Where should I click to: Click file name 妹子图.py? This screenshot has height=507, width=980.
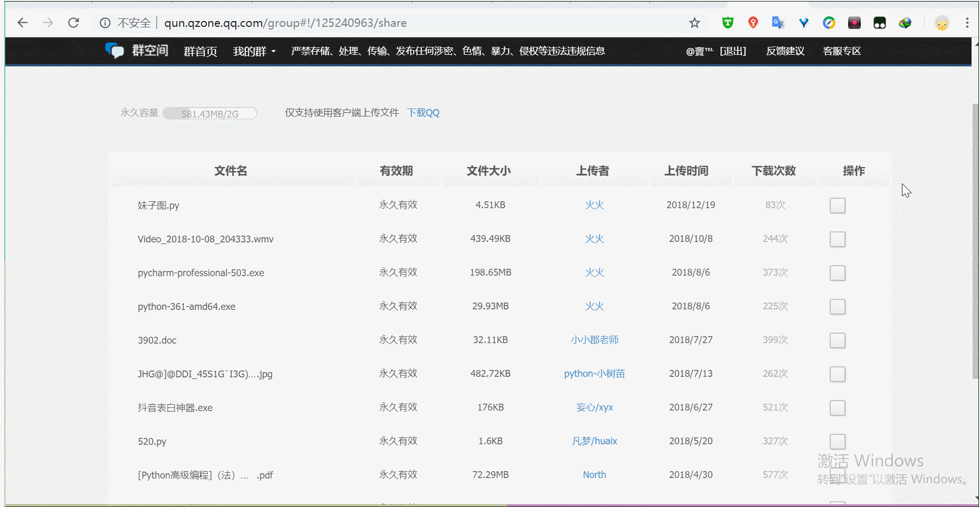(x=158, y=206)
